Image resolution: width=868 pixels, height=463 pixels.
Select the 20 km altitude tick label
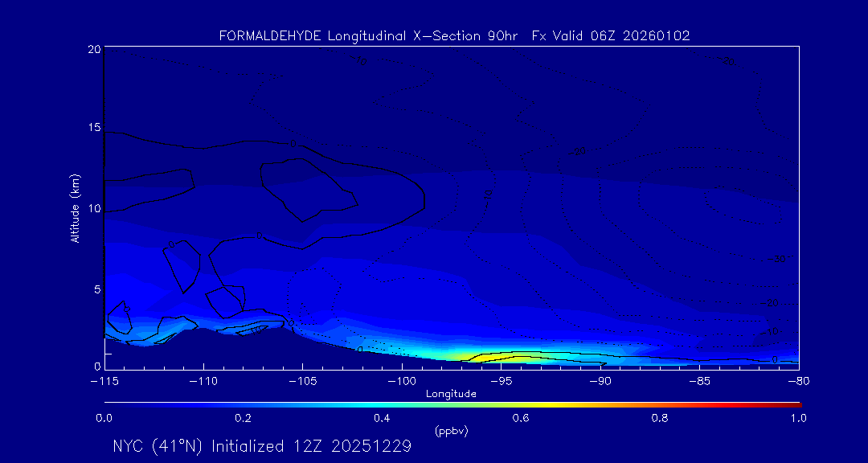click(x=93, y=49)
